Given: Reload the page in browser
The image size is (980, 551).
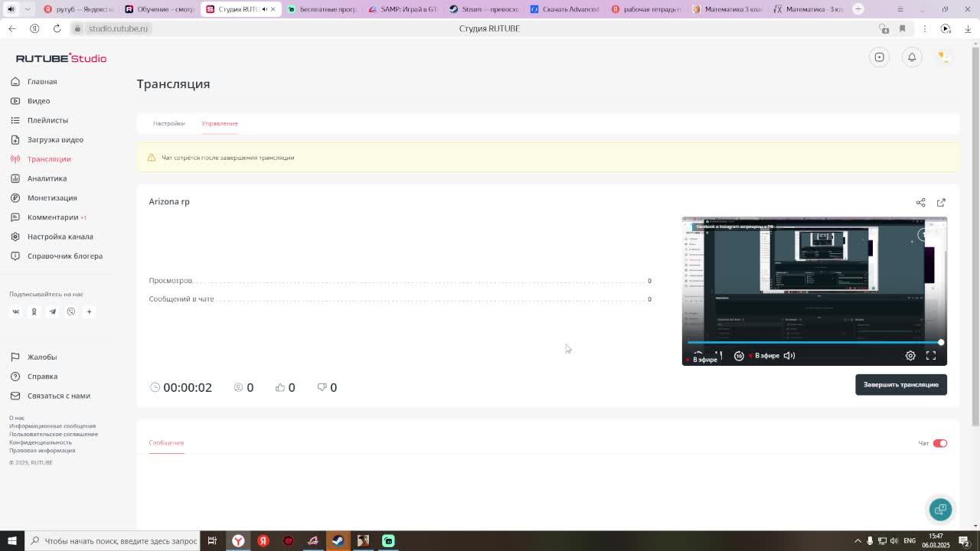Looking at the screenshot, I should [x=57, y=28].
